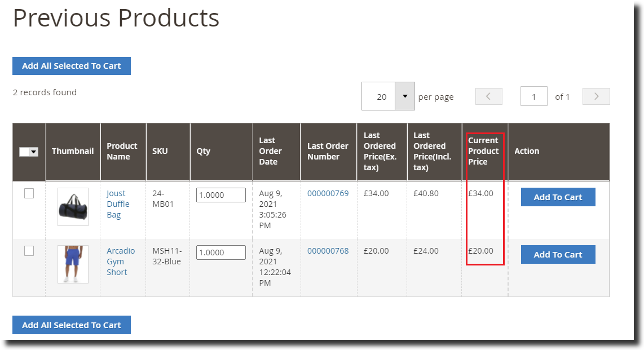
Task: Open order number 000000769
Action: point(328,193)
